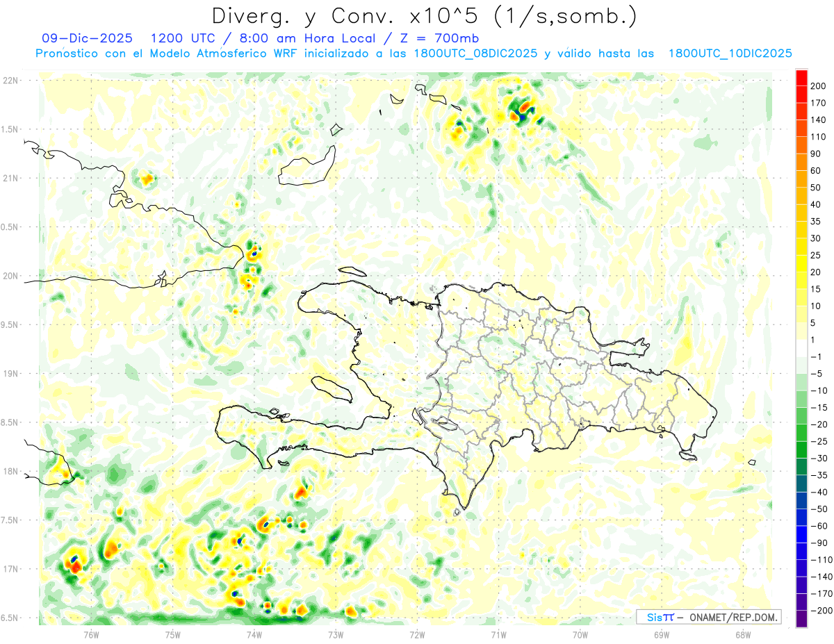Click the '1200 UTC' time label
This screenshot has width=834, height=644.
[x=182, y=38]
